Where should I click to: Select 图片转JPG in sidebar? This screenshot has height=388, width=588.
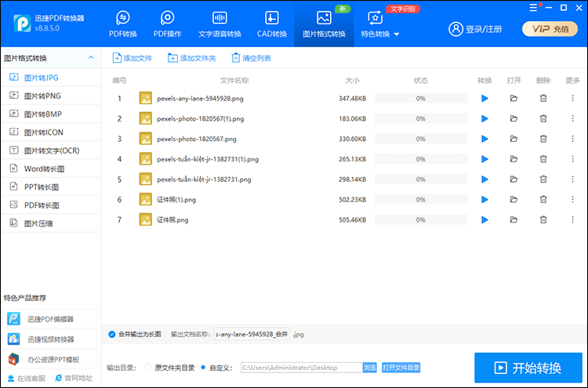pyautogui.click(x=51, y=78)
